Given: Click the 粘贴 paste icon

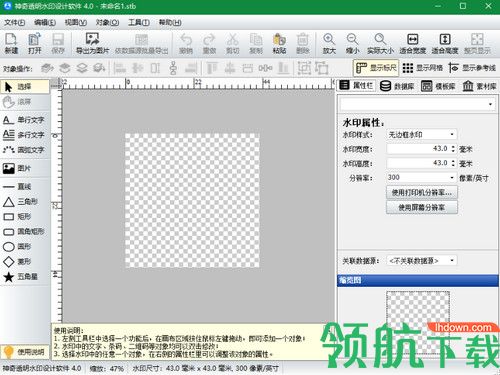Looking at the screenshot, I should 279,43.
